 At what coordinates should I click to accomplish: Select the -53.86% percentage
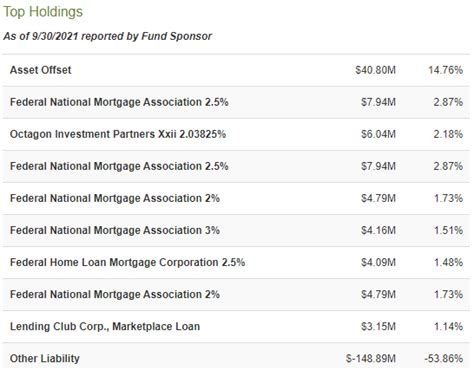[x=444, y=359]
